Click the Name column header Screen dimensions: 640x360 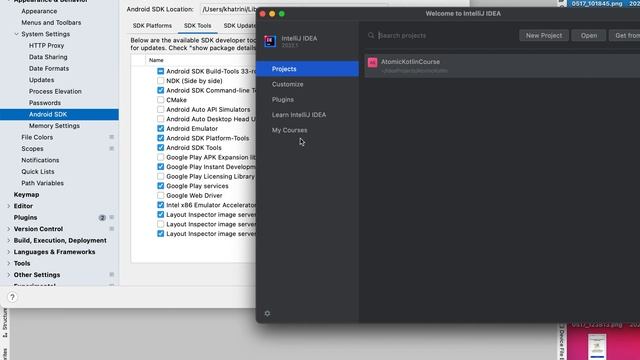pyautogui.click(x=156, y=60)
